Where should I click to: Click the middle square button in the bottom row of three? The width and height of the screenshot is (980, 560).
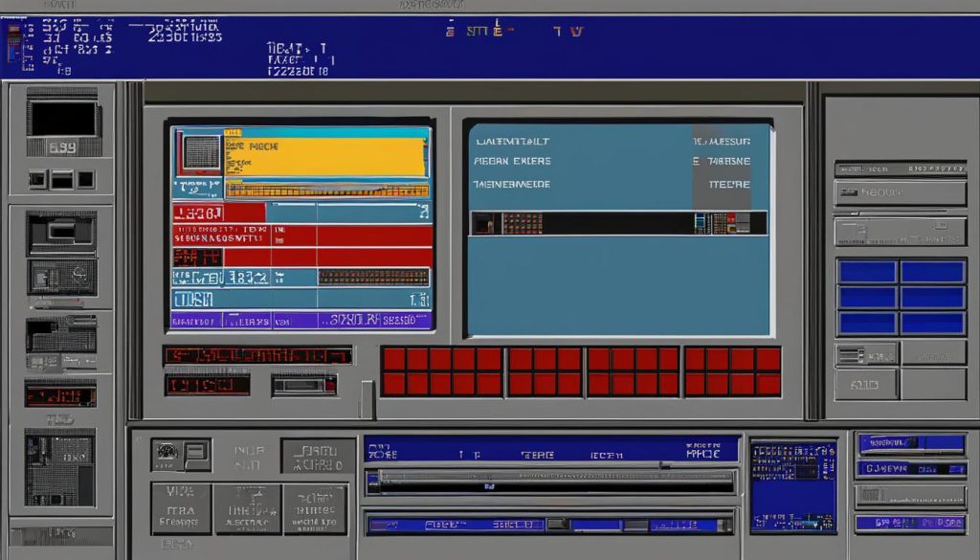[x=248, y=508]
